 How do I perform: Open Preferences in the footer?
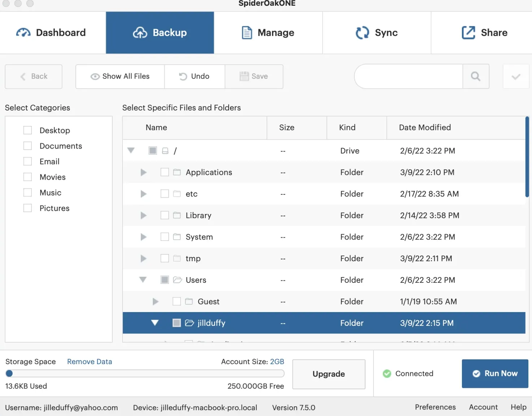tap(435, 407)
